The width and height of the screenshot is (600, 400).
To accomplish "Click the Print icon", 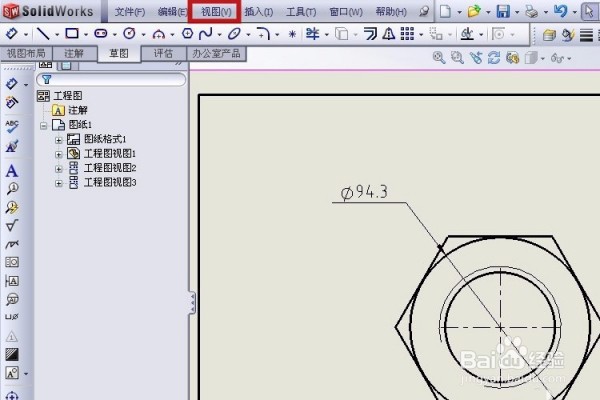I will [532, 12].
